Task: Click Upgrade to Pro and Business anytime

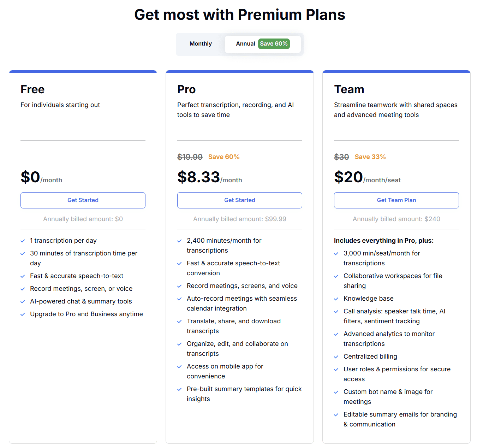Action: (x=87, y=314)
